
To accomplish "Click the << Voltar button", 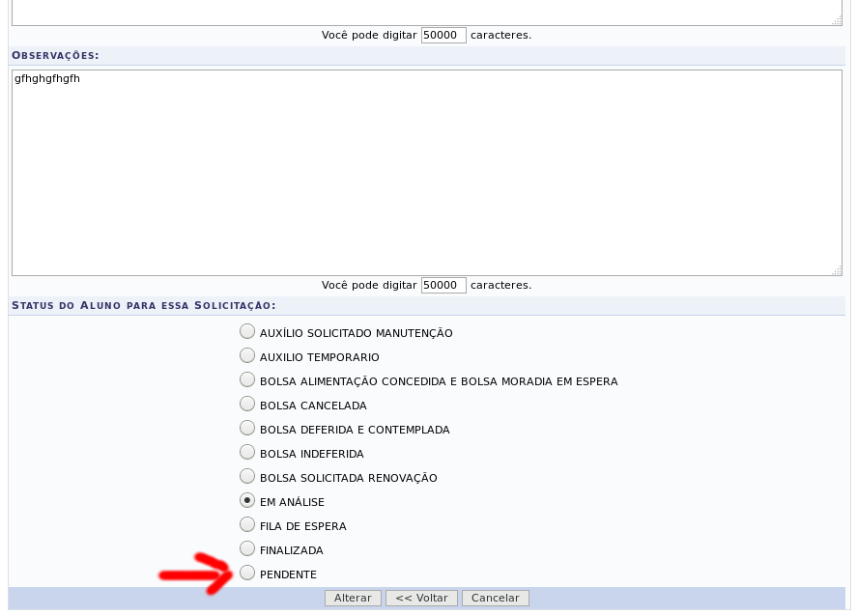I will click(x=422, y=598).
